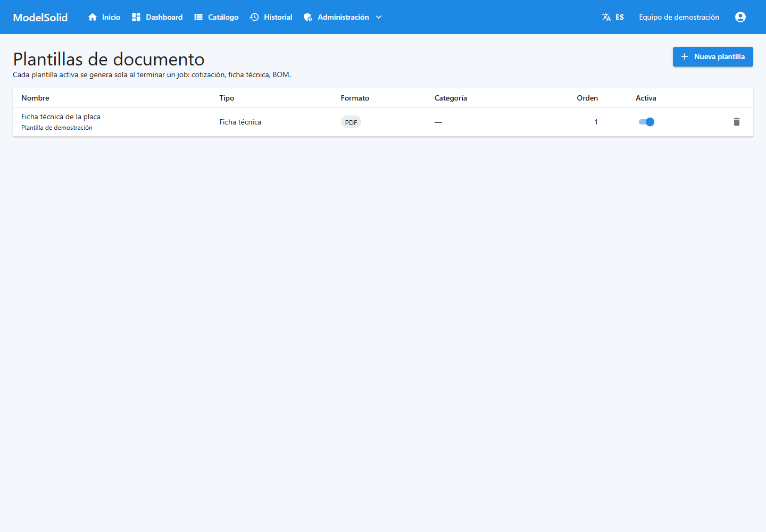Viewport: 766px width, 532px height.
Task: Select the Plantilla de demostración subtitle
Action: coord(57,128)
